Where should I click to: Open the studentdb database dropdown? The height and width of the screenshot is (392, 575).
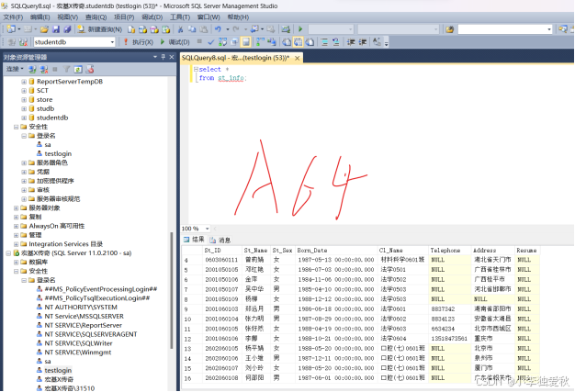coord(112,42)
